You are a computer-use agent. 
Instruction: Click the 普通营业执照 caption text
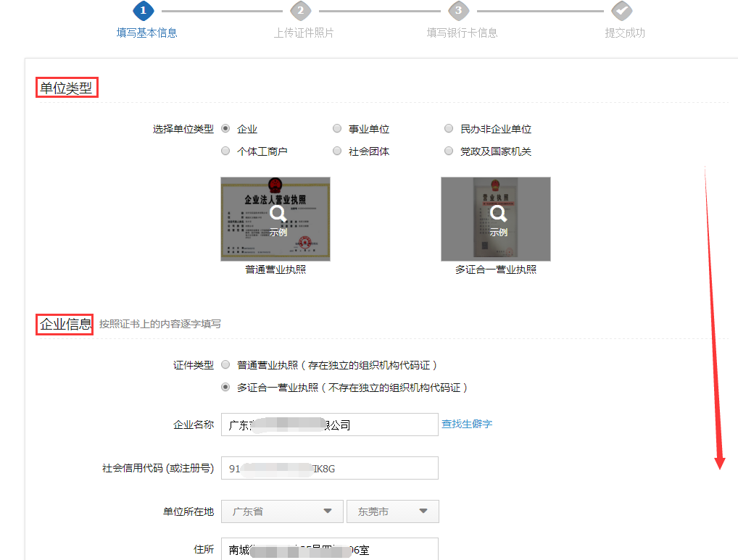275,269
